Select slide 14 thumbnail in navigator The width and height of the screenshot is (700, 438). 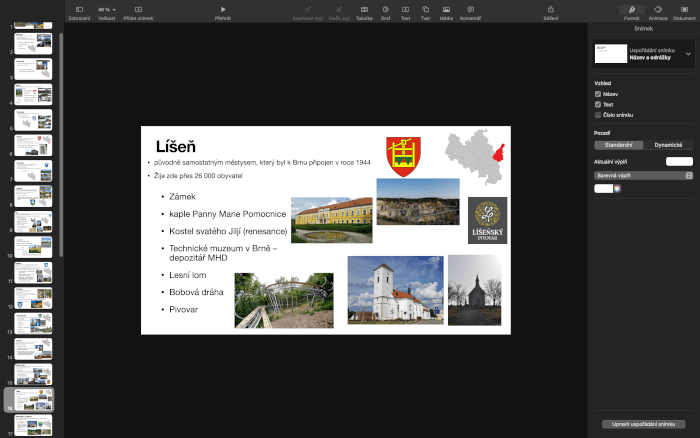coord(33,349)
